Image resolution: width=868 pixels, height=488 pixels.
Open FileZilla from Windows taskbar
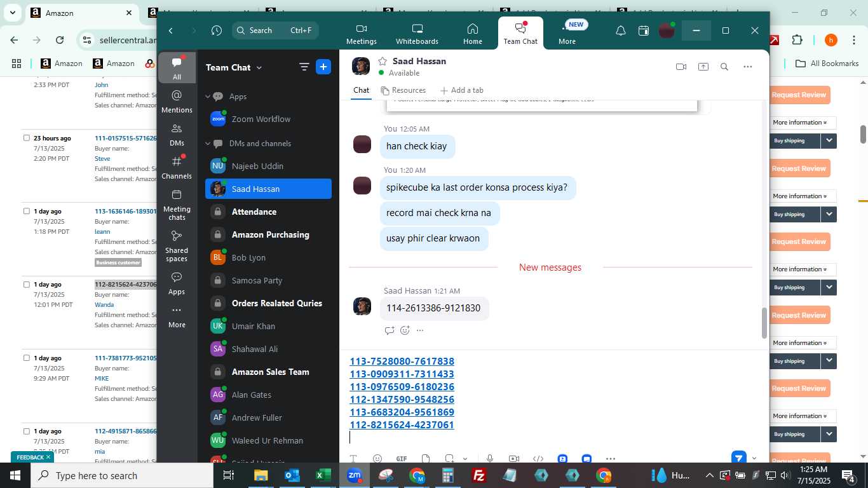[479, 475]
